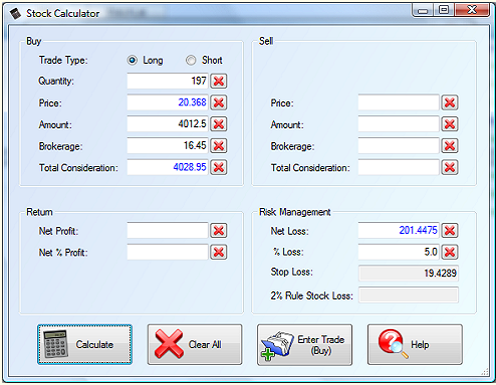Click the Stop Loss field showing 19.4289
Viewport: 496px width, 385px height.
(x=408, y=273)
